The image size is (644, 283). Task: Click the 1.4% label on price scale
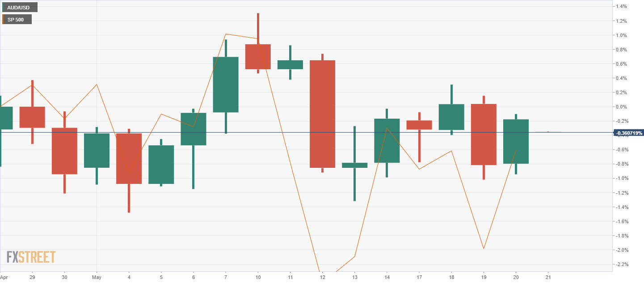tap(622, 7)
